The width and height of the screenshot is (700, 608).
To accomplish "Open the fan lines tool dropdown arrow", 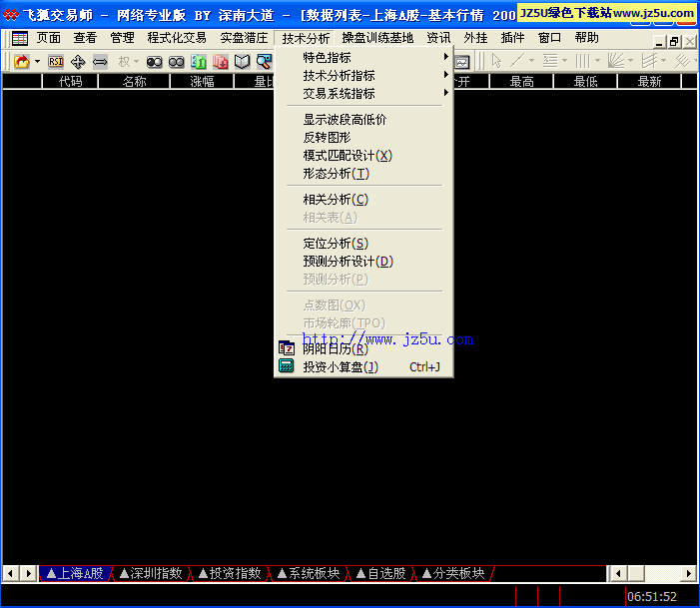I will tap(630, 61).
